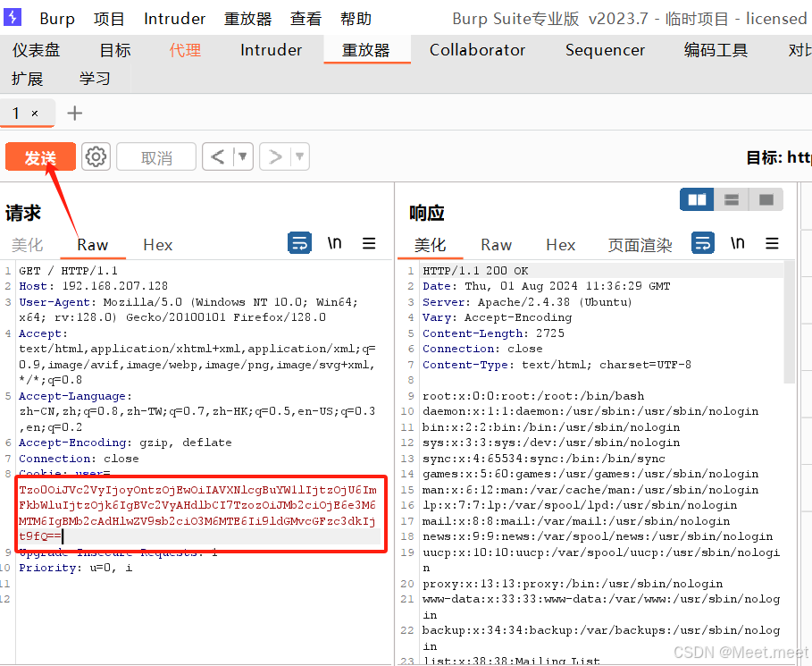Switch response view to 页面渲染

(x=640, y=245)
